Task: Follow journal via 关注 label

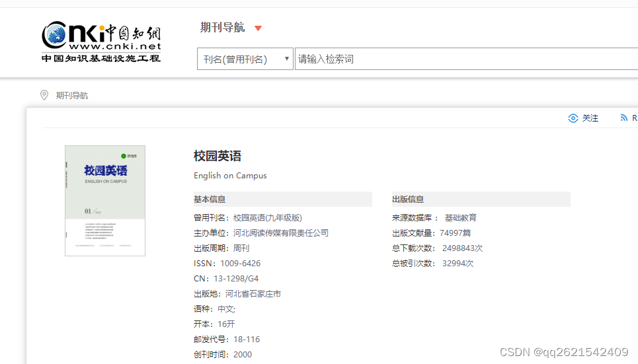Action: [x=590, y=118]
